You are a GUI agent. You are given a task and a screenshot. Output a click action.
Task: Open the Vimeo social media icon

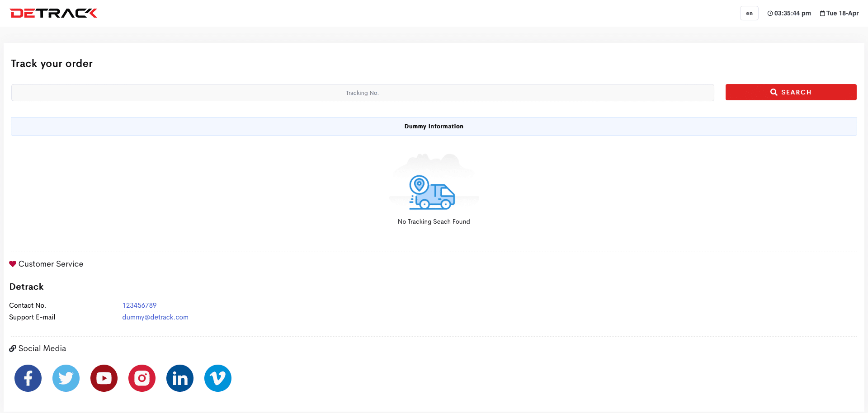[x=218, y=378]
